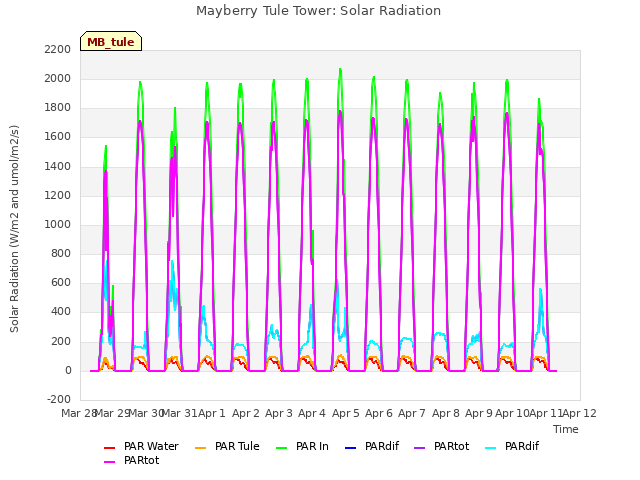Click the 'Apr 12' date tick label
The width and height of the screenshot is (640, 480).
[579, 413]
